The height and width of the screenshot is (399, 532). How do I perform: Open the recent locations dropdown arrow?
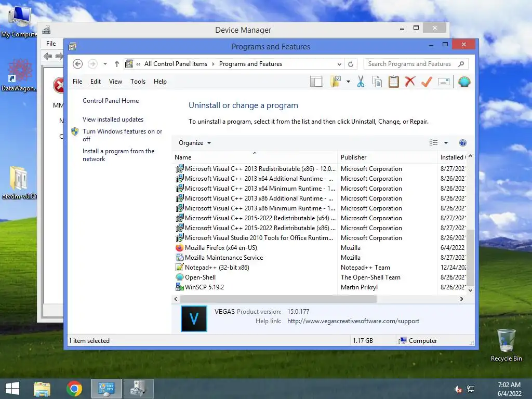(105, 64)
